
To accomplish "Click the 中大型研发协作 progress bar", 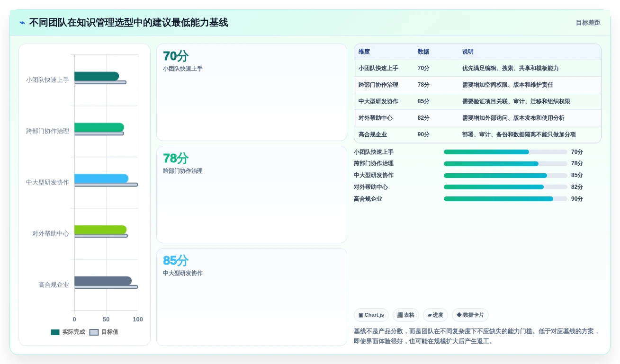I will pyautogui.click(x=505, y=176).
